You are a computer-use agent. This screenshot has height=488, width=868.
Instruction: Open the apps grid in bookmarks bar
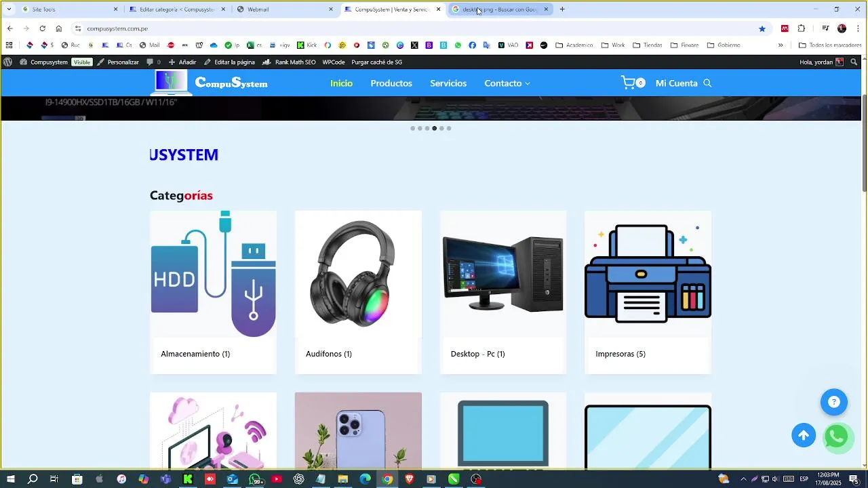click(9, 45)
